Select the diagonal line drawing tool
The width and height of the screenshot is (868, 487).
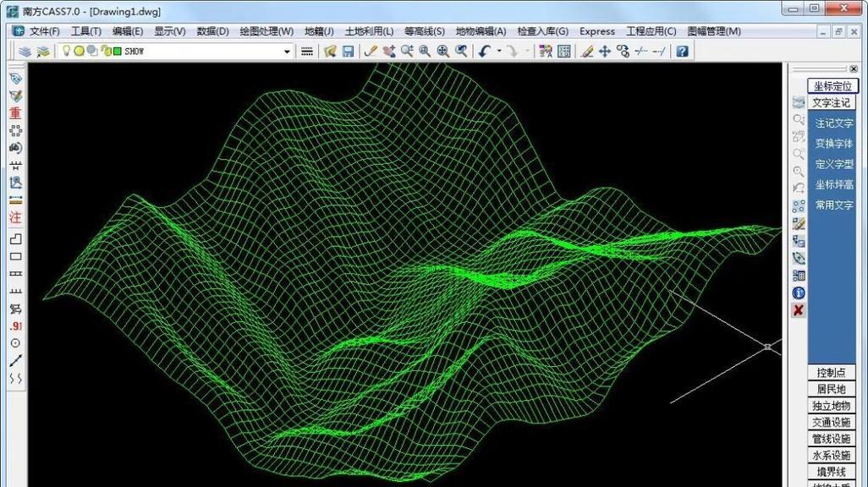pos(15,361)
